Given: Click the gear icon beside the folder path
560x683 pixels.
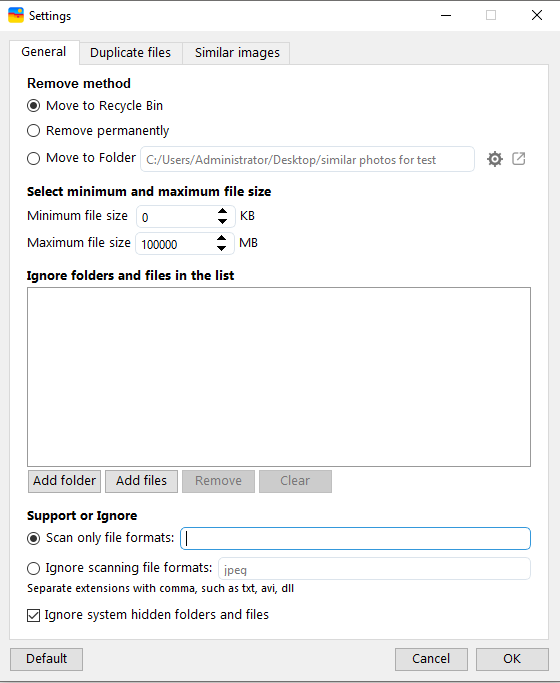Looking at the screenshot, I should pos(495,159).
